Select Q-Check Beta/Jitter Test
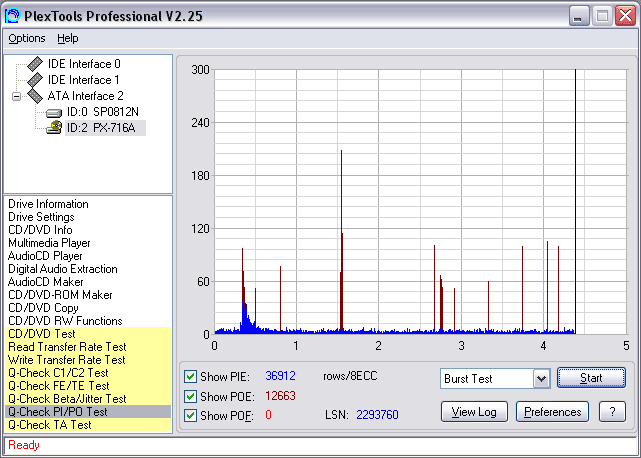This screenshot has height=458, width=641. [x=88, y=399]
